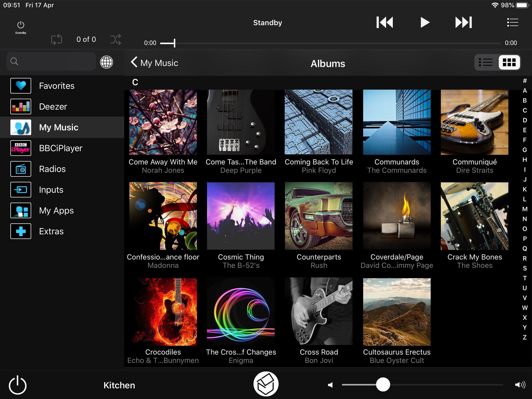Toggle repeat mode
532x399 pixels.
[x=56, y=39]
